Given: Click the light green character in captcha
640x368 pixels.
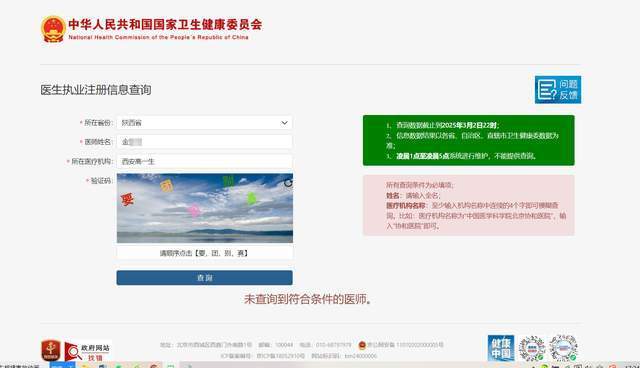Looking at the screenshot, I should [252, 199].
